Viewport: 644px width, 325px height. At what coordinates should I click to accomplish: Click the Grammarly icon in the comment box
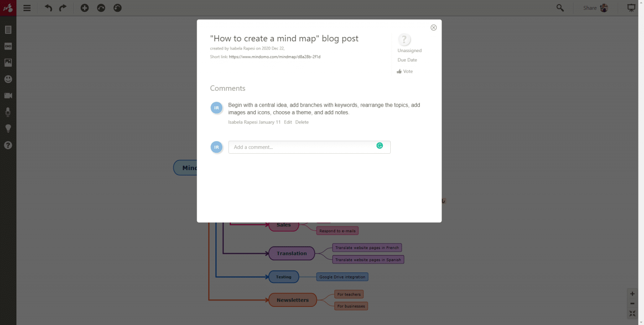(379, 145)
